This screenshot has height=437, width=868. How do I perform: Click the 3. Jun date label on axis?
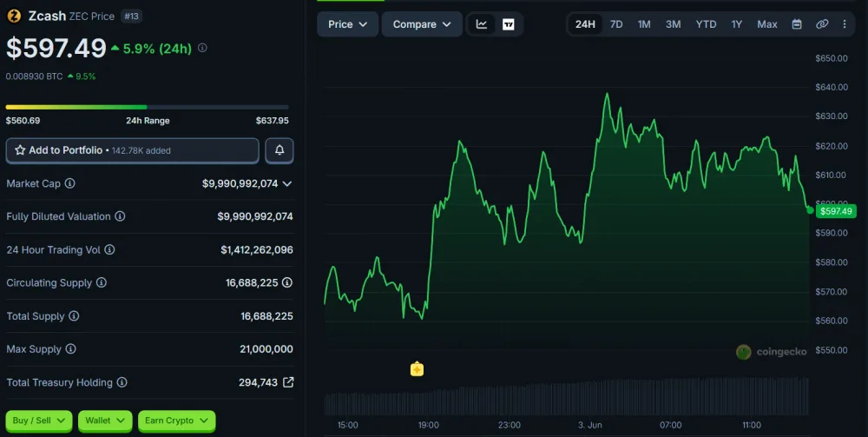589,426
